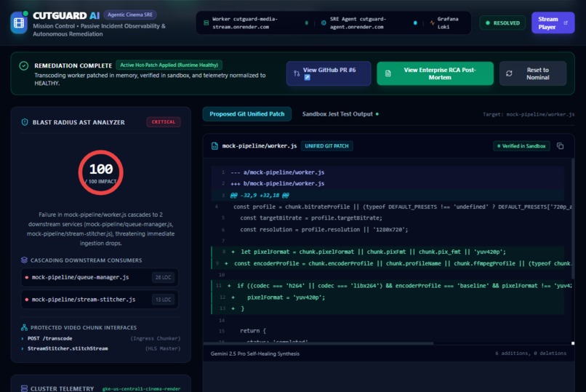Copy the patch with the copy icon
This screenshot has height=392, width=586.
560,145
